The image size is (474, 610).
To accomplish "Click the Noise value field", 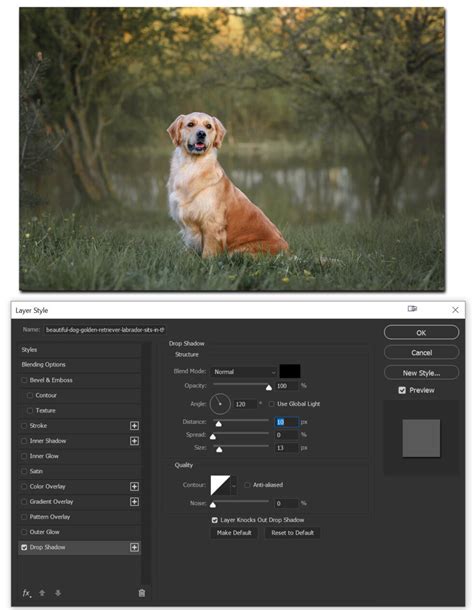I will click(286, 503).
